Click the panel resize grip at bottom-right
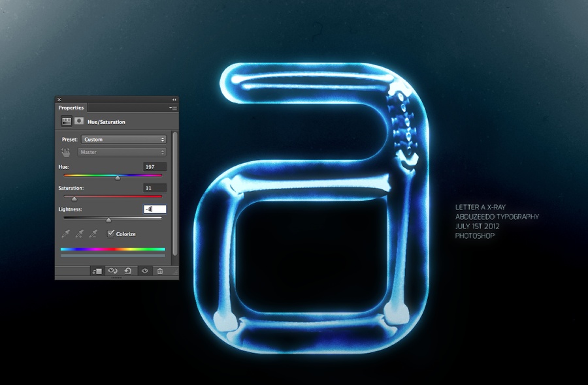Screen dimensions: 588x385 [175, 271]
